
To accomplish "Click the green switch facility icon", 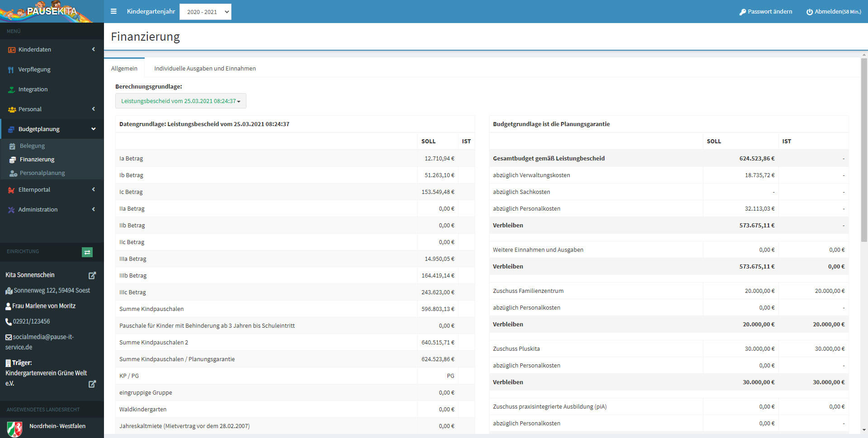I will (87, 252).
